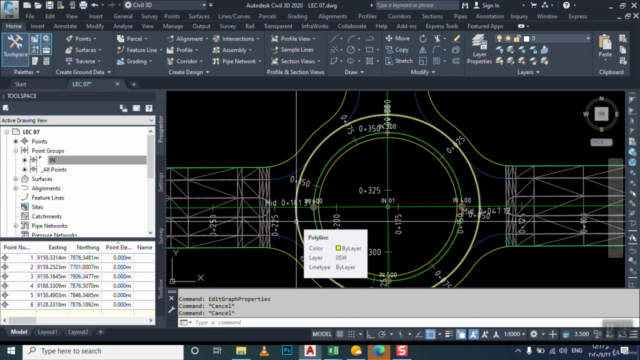This screenshot has width=640, height=360.
Task: Select the Copy tool in Modify panel
Action: tap(397, 50)
